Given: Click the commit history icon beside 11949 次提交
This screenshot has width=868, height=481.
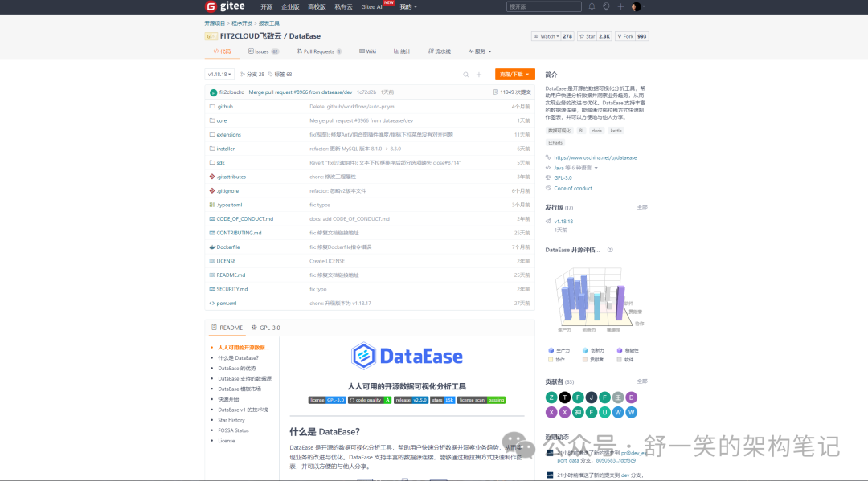Looking at the screenshot, I should point(495,92).
